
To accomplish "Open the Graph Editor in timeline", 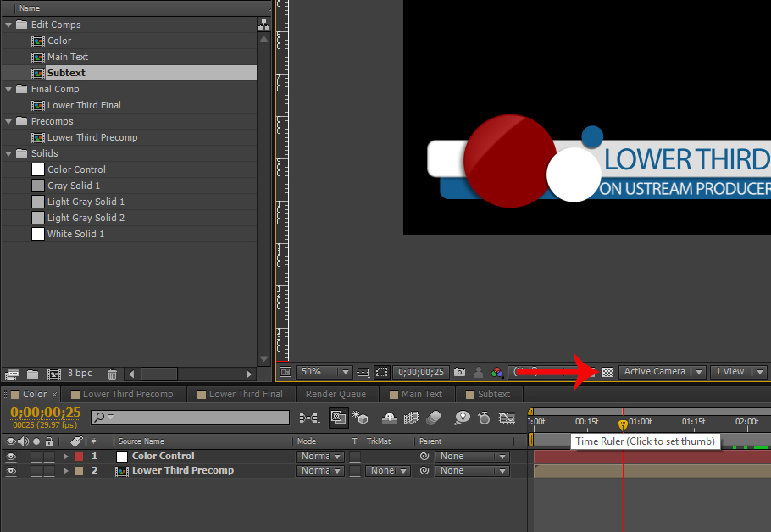I will coord(507,418).
